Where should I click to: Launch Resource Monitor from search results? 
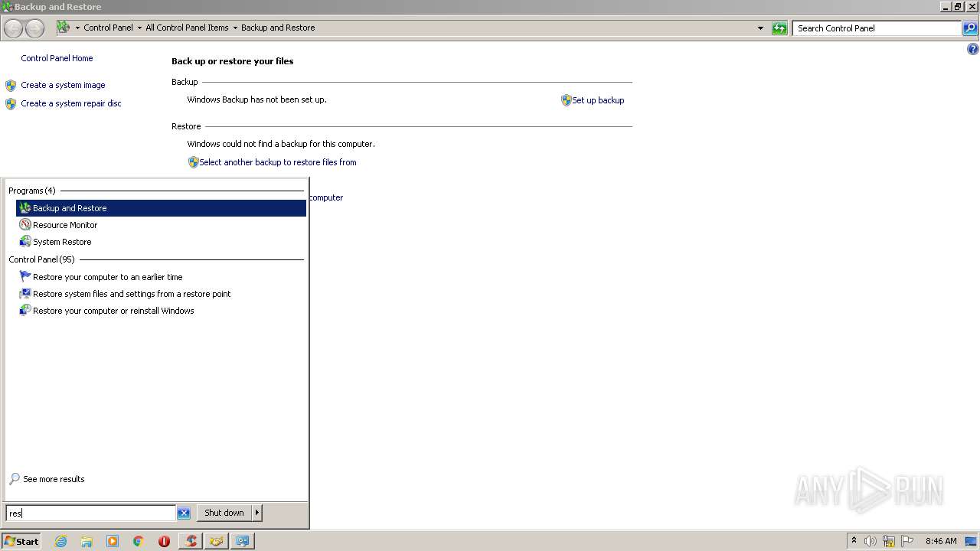161,225
